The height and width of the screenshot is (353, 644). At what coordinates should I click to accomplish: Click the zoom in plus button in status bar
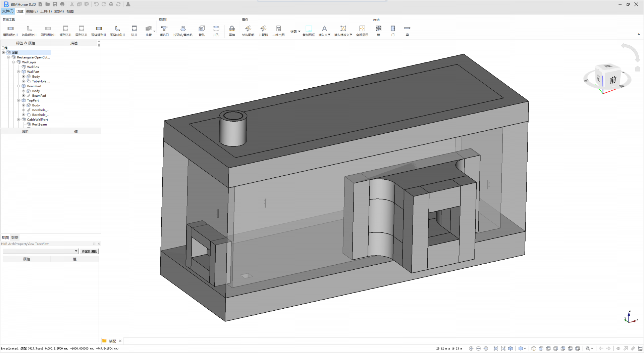(x=471, y=349)
